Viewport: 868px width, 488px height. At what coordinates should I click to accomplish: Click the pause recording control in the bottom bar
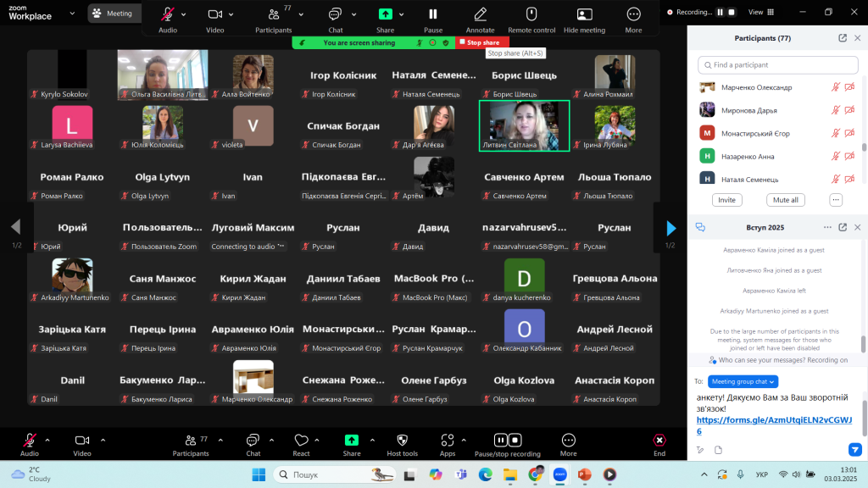pos(500,440)
